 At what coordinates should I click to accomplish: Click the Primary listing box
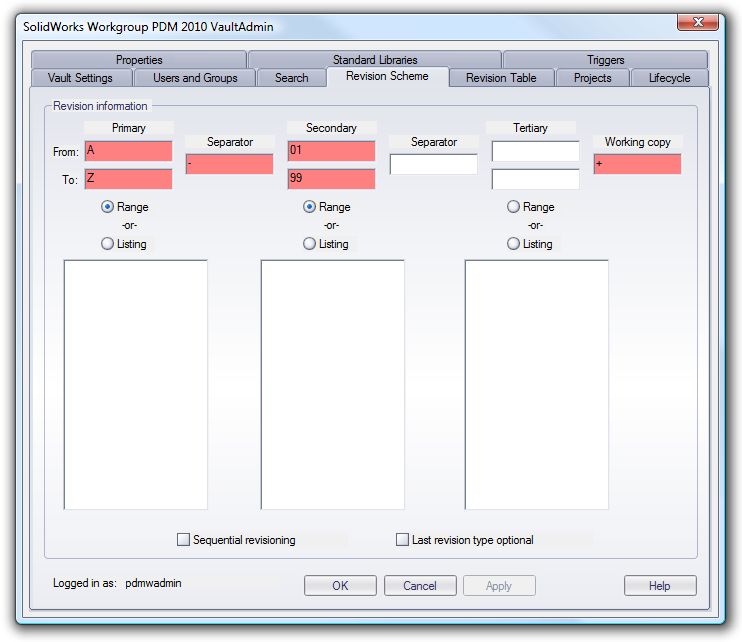coord(136,385)
